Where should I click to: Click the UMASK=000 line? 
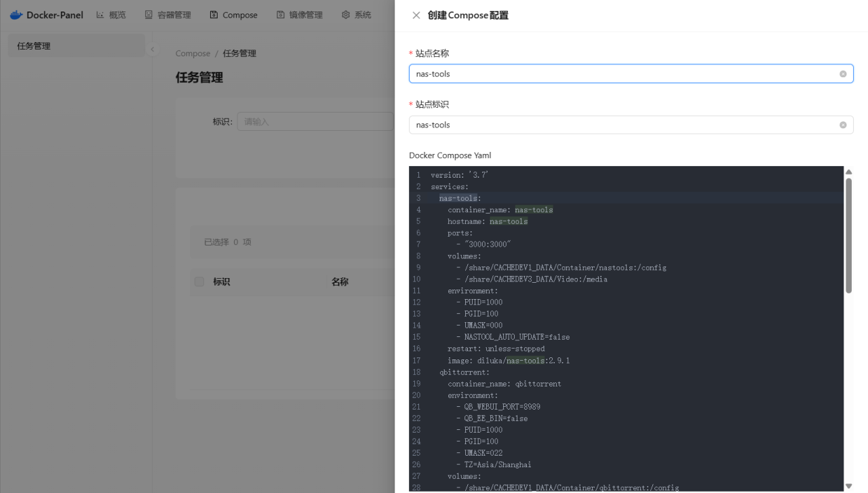coord(479,326)
